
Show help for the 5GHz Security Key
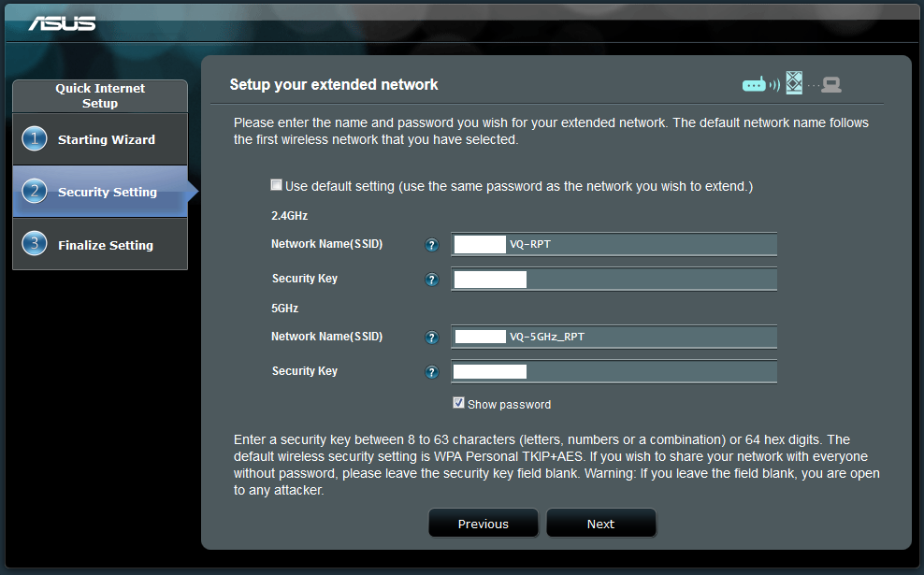431,372
